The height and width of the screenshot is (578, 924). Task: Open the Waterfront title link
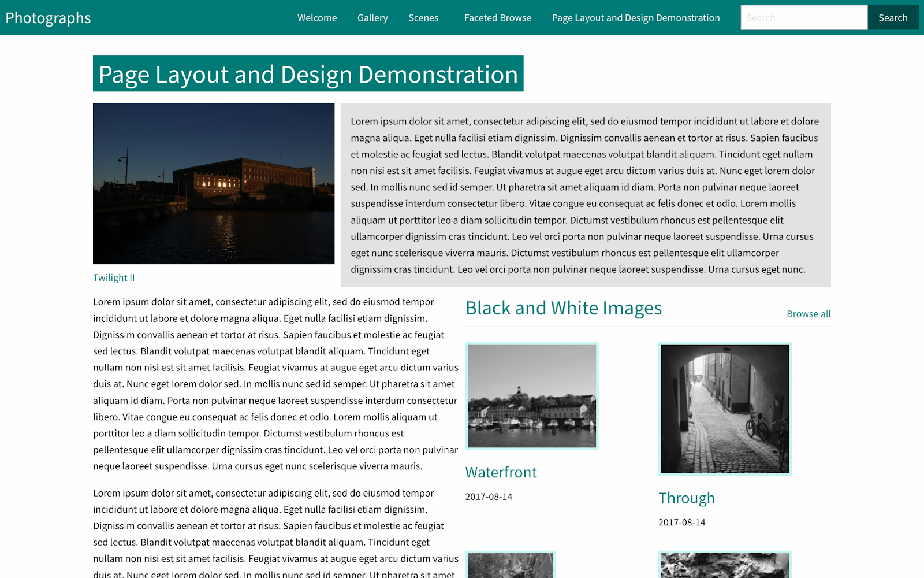pyautogui.click(x=501, y=472)
